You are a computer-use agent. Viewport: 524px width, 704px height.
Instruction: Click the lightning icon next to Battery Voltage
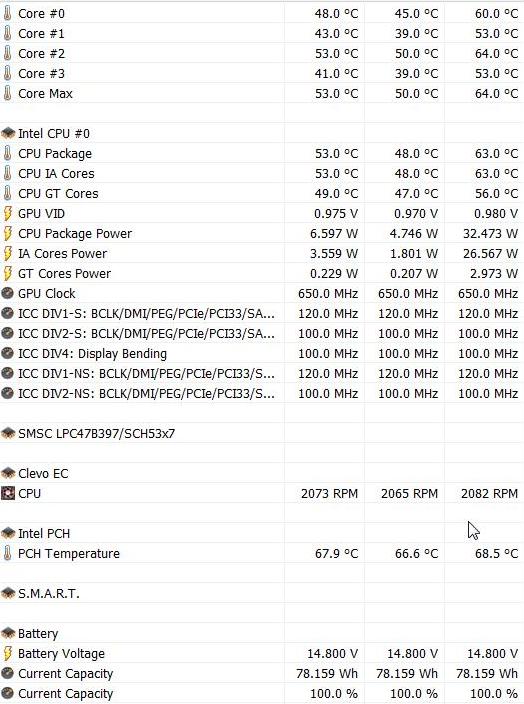[7, 654]
